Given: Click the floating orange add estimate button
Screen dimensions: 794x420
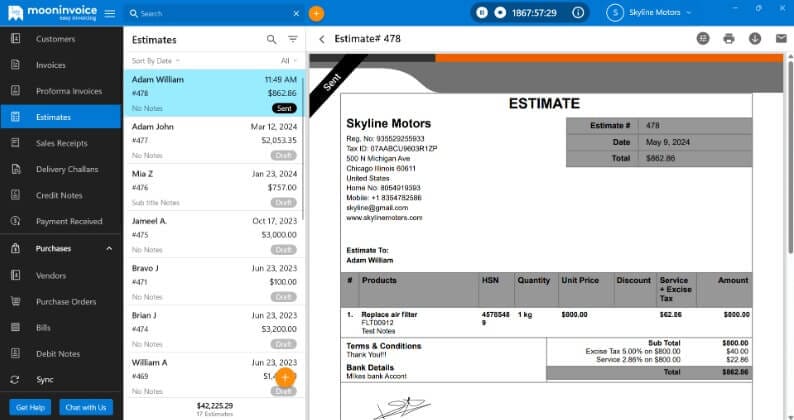Looking at the screenshot, I should pos(286,377).
